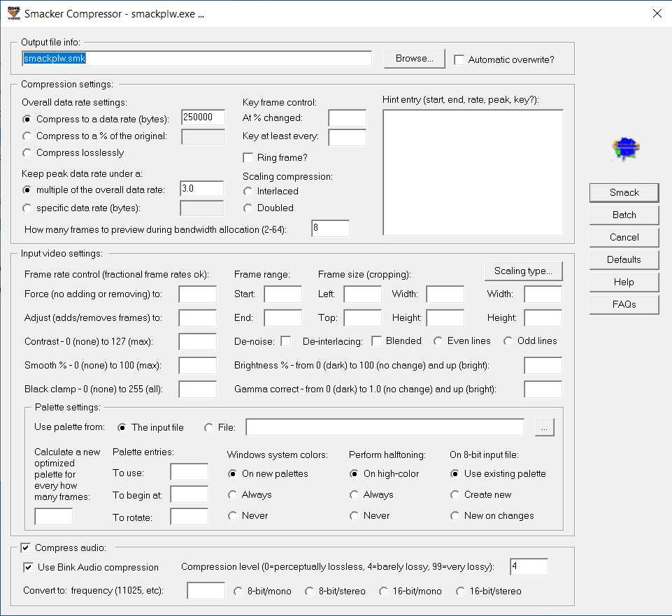
Task: Click the output filename field smackplw.smk
Action: (x=196, y=59)
